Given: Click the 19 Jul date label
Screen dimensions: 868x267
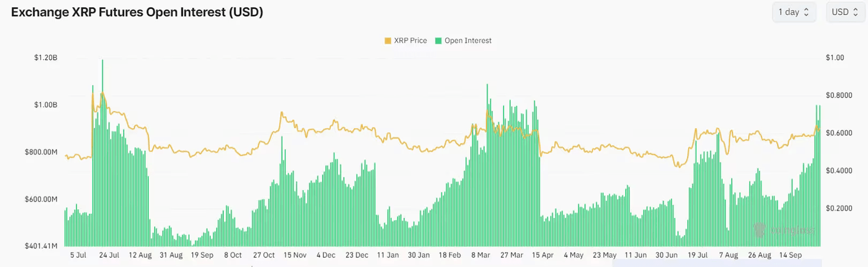Looking at the screenshot, I should point(697,255).
